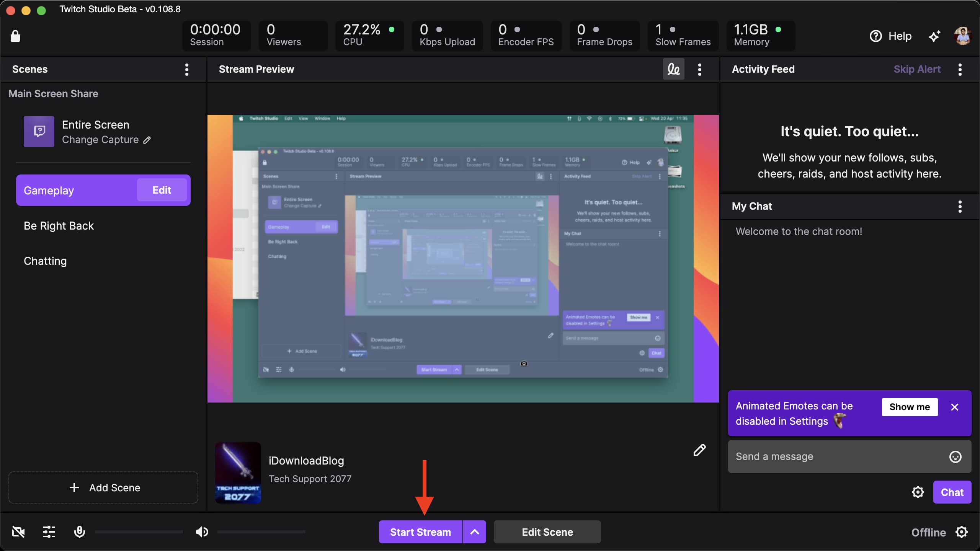Click Session timer stat
Viewport: 980px width, 551px height.
point(216,36)
